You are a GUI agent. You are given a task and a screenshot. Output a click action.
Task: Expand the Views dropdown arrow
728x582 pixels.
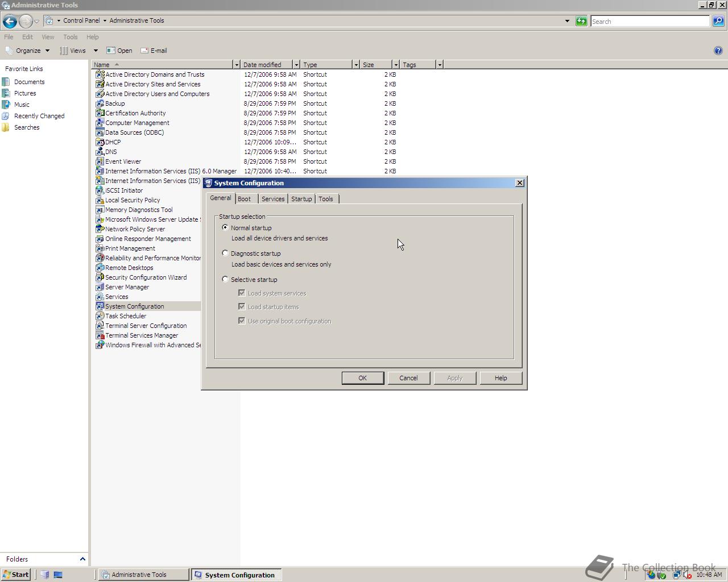96,51
